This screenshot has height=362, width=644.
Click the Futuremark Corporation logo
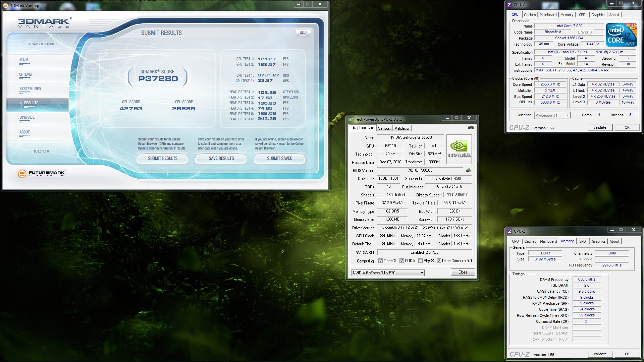tap(41, 173)
